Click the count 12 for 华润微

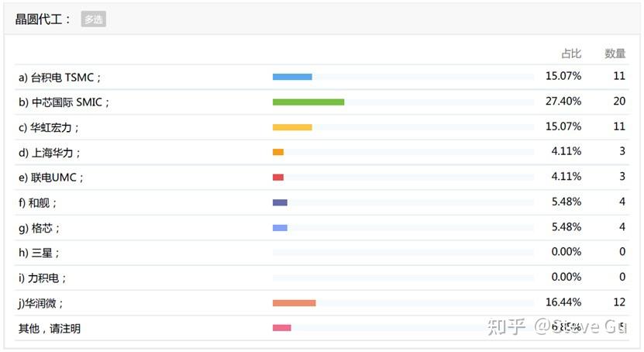(618, 302)
